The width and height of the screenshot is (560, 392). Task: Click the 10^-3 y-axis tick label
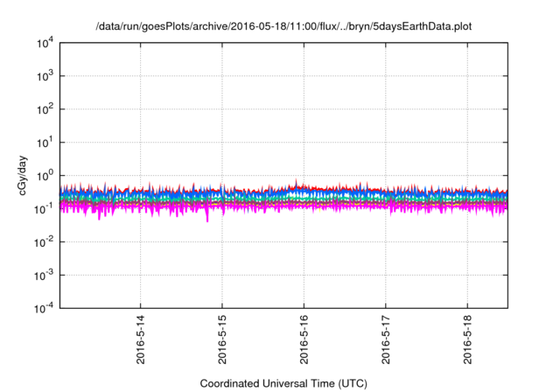click(x=44, y=275)
